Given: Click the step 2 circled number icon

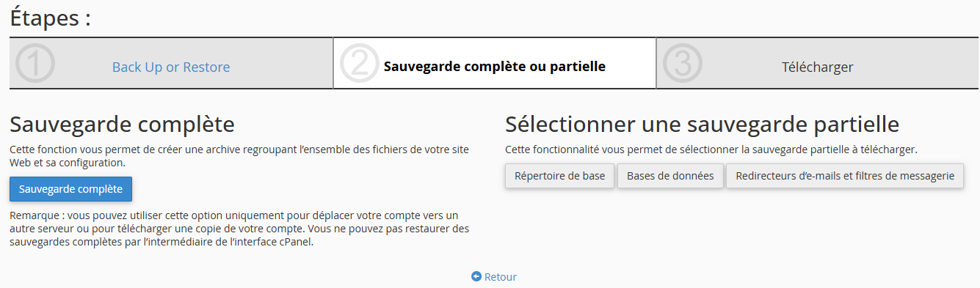Looking at the screenshot, I should point(359,64).
